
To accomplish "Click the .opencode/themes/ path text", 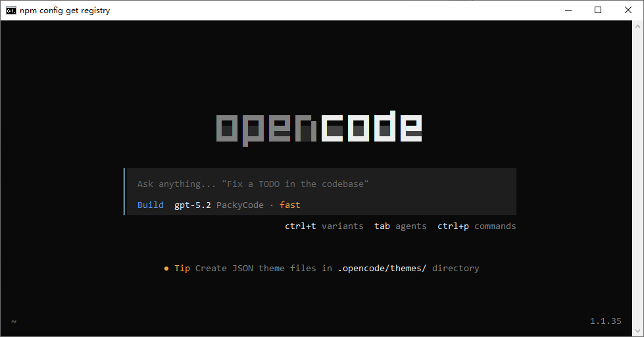I will coord(382,269).
